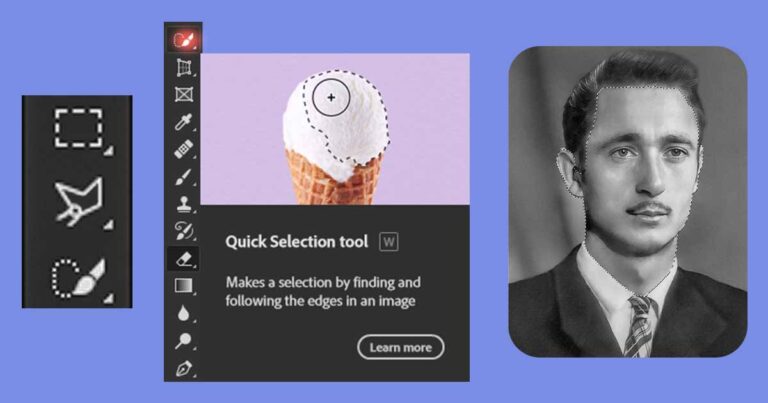Select the Spot Healing bandage tool
The height and width of the screenshot is (403, 768).
184,149
